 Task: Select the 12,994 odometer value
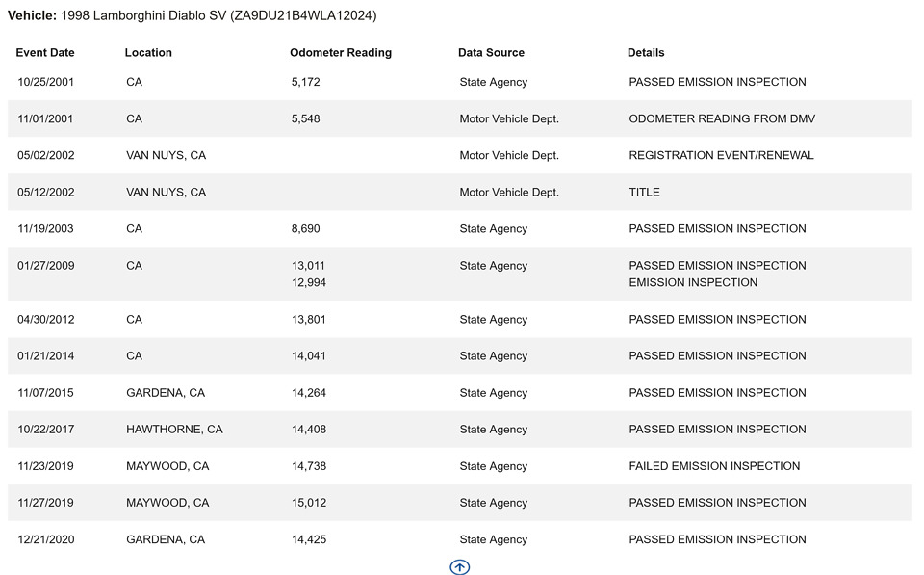[308, 283]
